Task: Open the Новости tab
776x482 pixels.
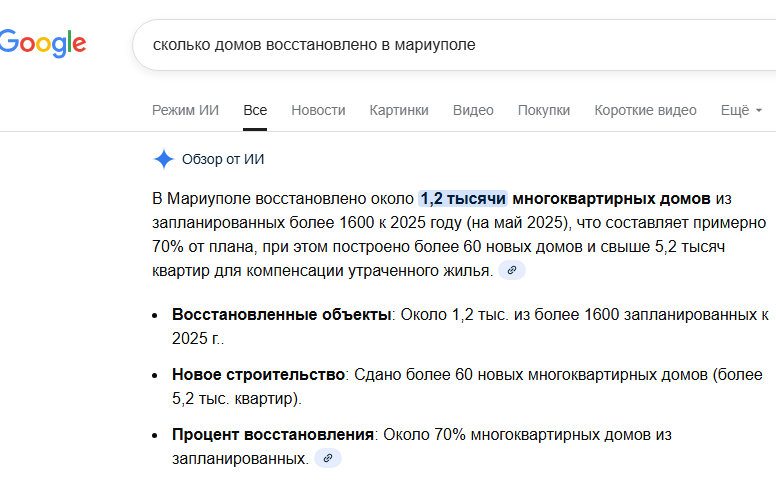Action: point(318,110)
